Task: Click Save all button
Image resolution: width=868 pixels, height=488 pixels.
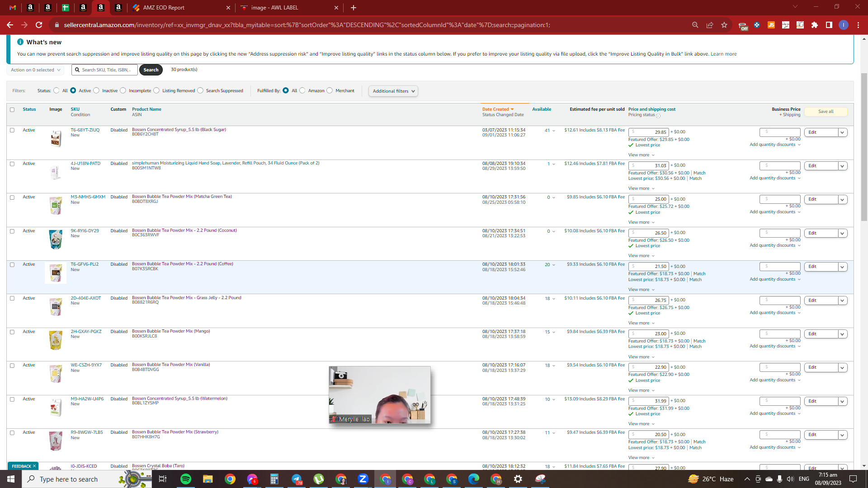Action: [826, 112]
